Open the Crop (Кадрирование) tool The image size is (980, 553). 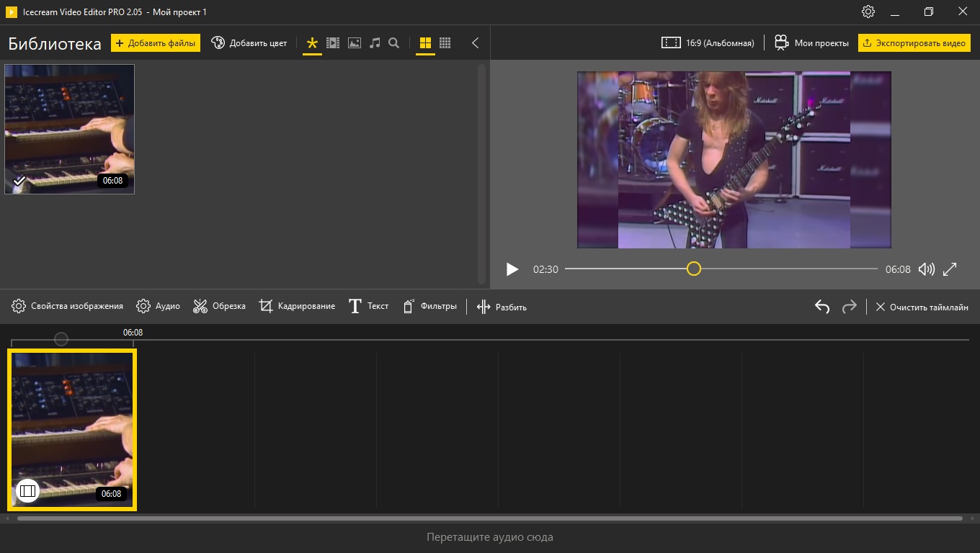coord(297,307)
